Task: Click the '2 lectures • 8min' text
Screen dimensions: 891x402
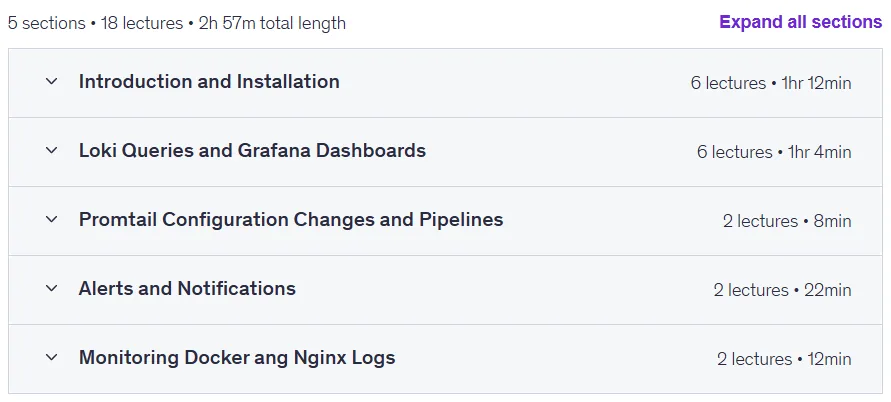Action: [787, 221]
